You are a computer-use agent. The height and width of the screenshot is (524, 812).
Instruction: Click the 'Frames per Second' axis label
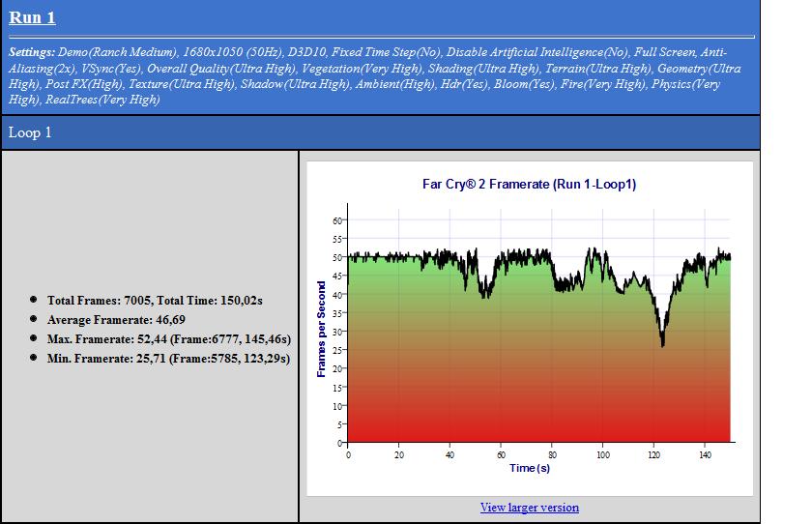321,330
